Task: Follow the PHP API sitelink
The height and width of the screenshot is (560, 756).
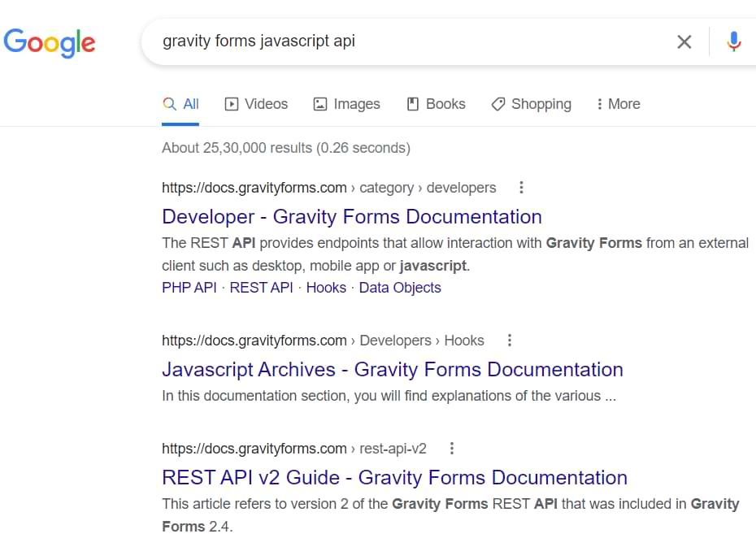Action: (x=189, y=288)
